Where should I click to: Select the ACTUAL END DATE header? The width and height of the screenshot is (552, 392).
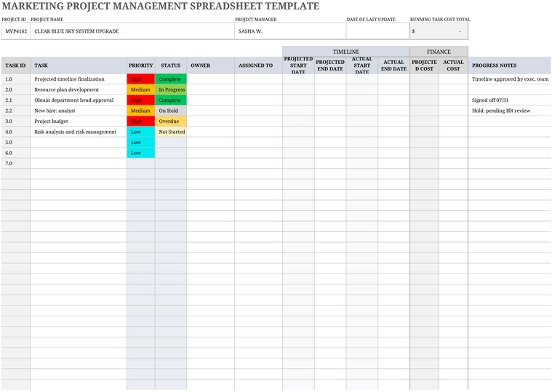click(393, 65)
